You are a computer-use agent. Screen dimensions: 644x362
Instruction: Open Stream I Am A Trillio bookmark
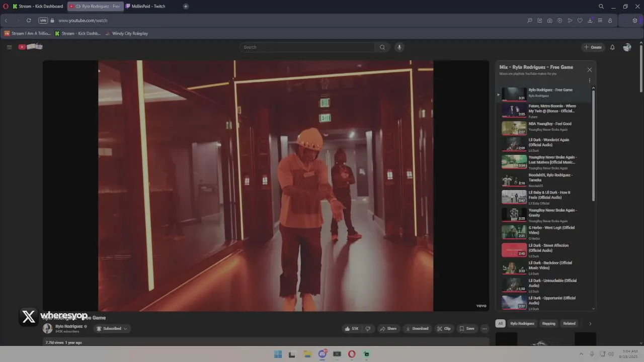click(28, 34)
